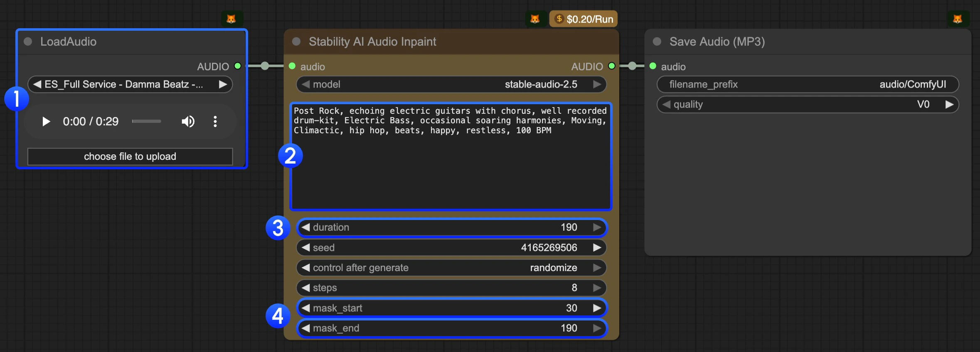Image resolution: width=980 pixels, height=352 pixels.
Task: Collapse the LoadAudio node via its dot
Action: pos(28,42)
